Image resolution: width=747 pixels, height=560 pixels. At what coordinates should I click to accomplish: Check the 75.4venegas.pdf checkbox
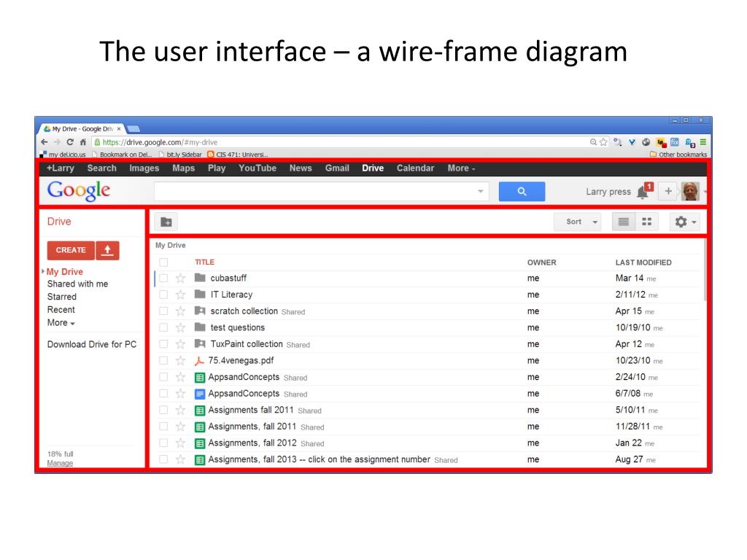tap(163, 360)
